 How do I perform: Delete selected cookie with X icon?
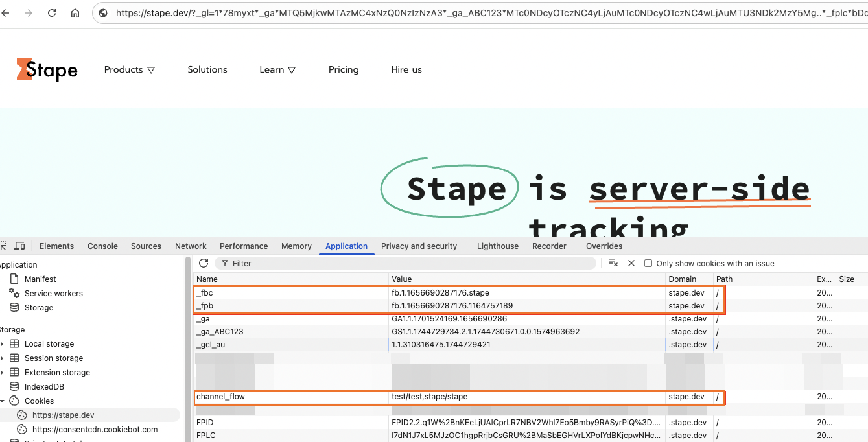tap(631, 263)
